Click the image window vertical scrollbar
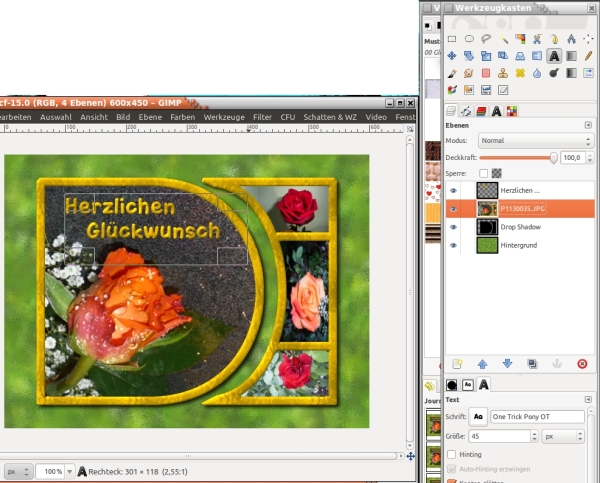Image resolution: width=600 pixels, height=483 pixels. coord(409,293)
